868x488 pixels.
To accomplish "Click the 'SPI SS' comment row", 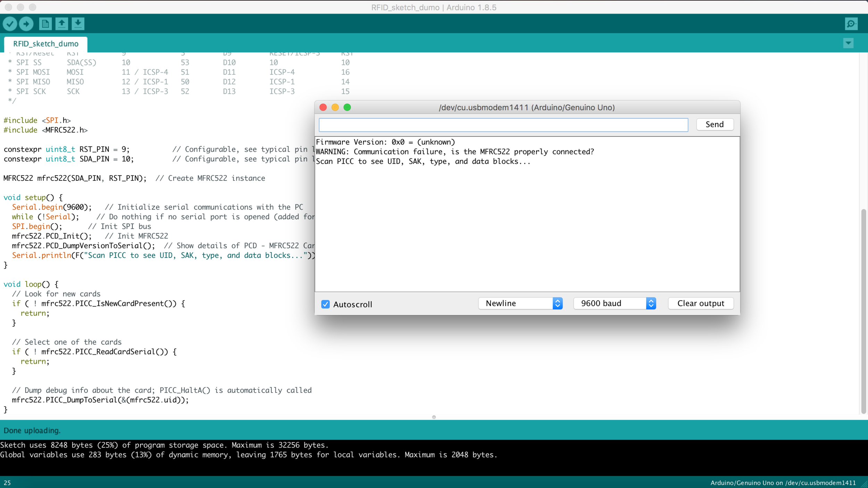I will point(179,62).
